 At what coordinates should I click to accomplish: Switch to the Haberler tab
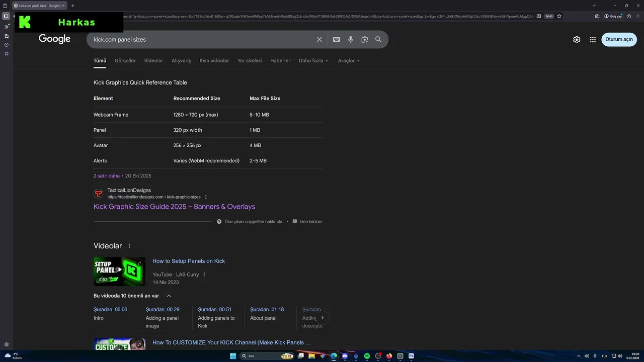(x=280, y=60)
